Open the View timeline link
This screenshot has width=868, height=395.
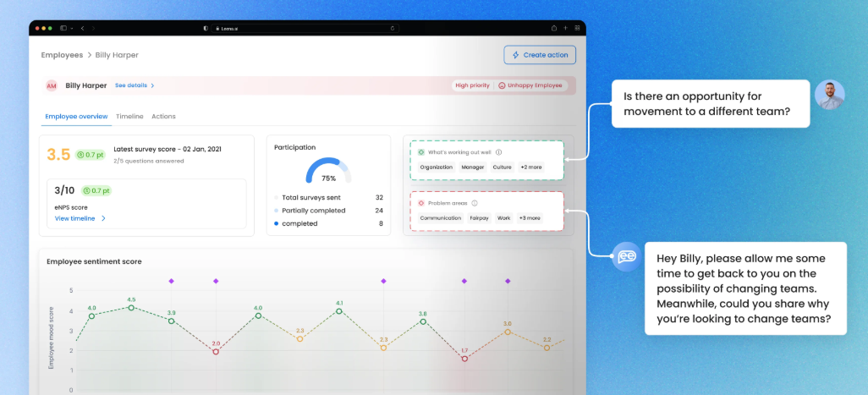74,218
